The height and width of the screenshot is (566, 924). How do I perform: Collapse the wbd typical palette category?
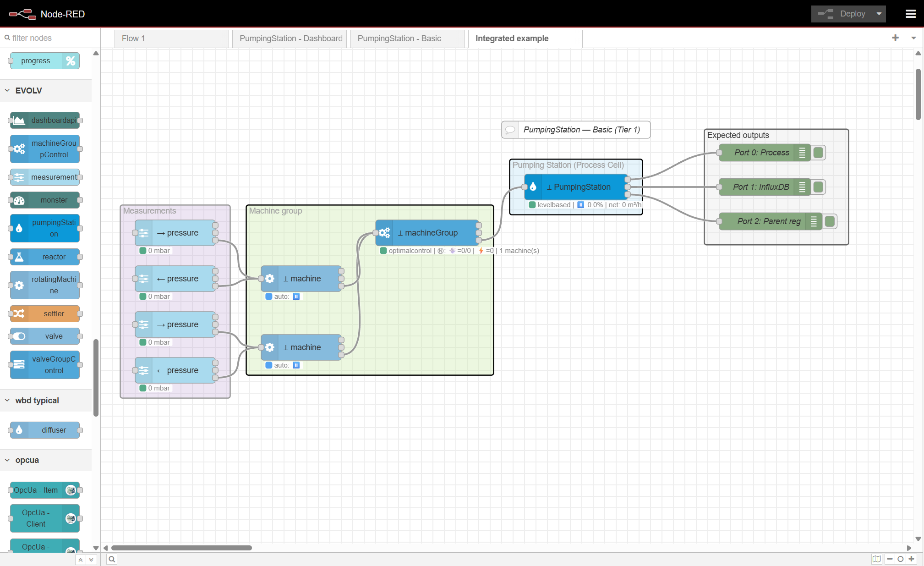click(46, 401)
